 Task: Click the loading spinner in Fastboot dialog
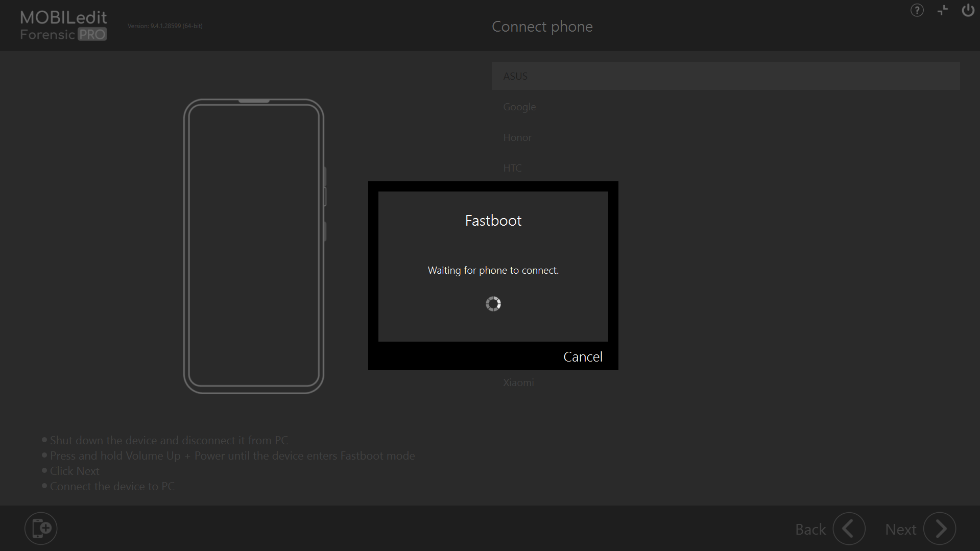point(493,304)
